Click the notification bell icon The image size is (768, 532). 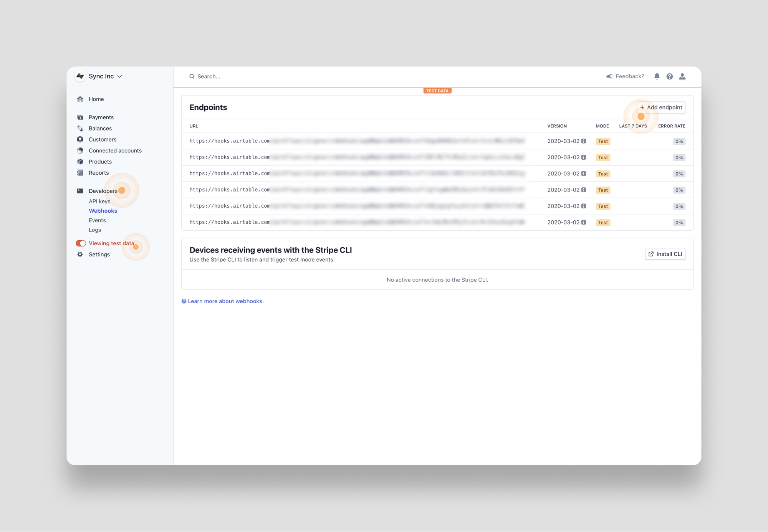pos(657,76)
